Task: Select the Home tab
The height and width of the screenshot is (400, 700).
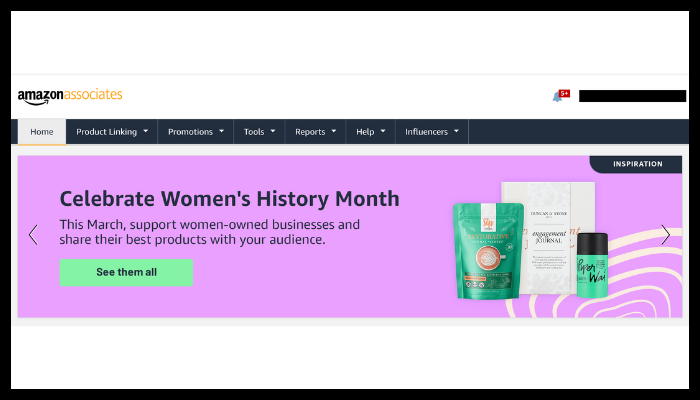Action: 42,132
